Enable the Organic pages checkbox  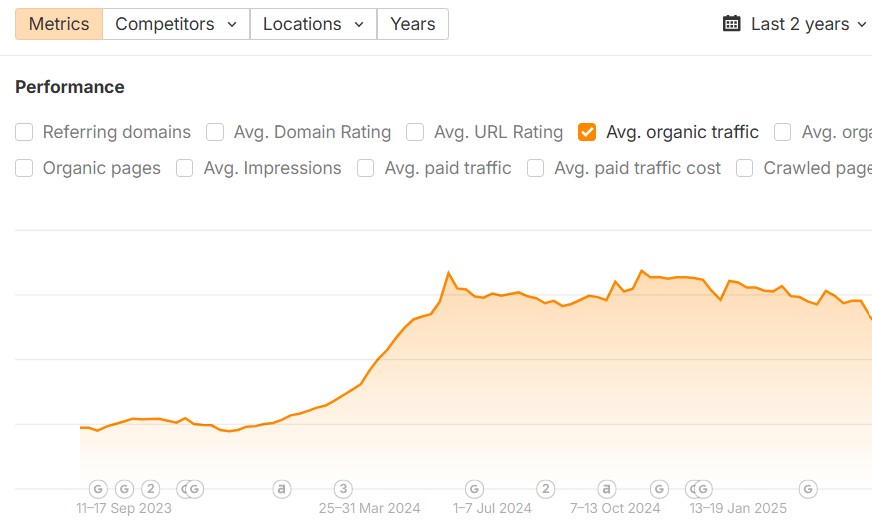(x=24, y=168)
